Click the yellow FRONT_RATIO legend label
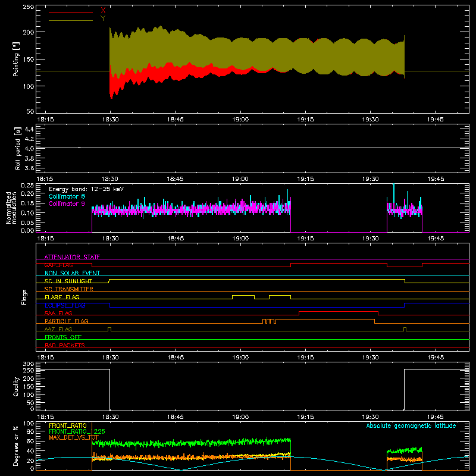This screenshot has height=476, width=476. [x=68, y=425]
